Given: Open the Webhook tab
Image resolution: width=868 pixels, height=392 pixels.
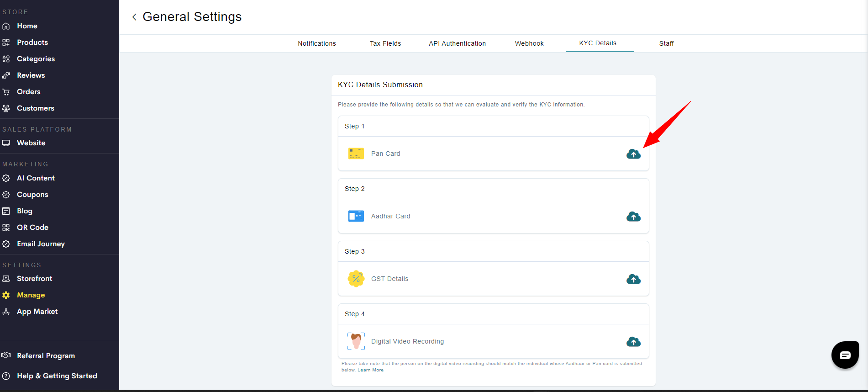Looking at the screenshot, I should [x=529, y=43].
